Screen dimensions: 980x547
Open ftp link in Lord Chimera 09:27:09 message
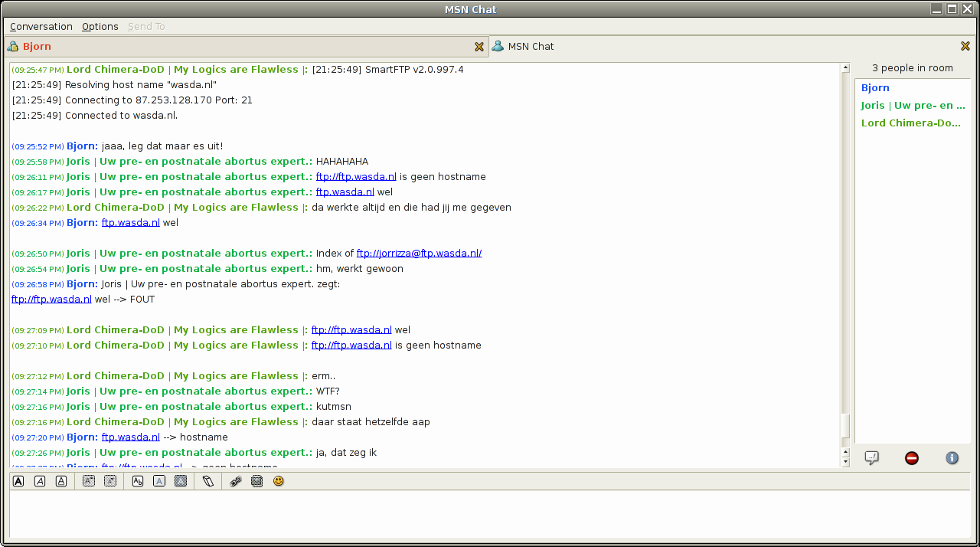(x=351, y=330)
